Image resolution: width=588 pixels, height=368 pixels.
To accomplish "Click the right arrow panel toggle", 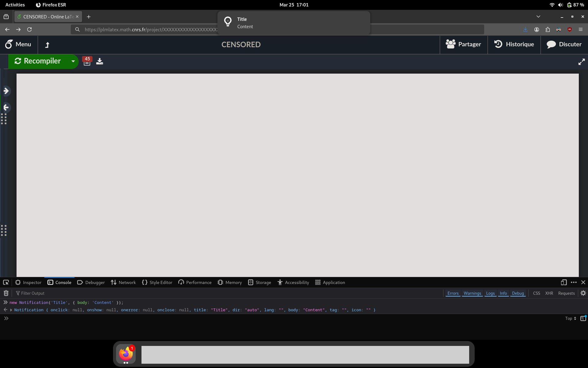I will (6, 91).
